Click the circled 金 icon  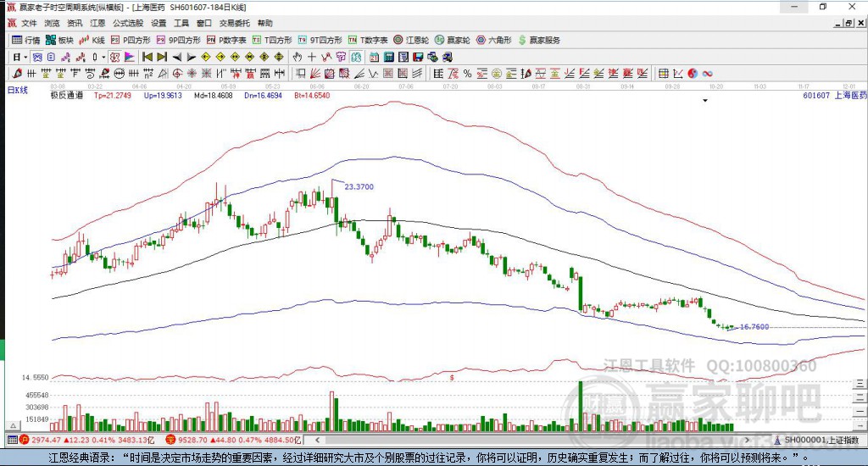point(497,73)
